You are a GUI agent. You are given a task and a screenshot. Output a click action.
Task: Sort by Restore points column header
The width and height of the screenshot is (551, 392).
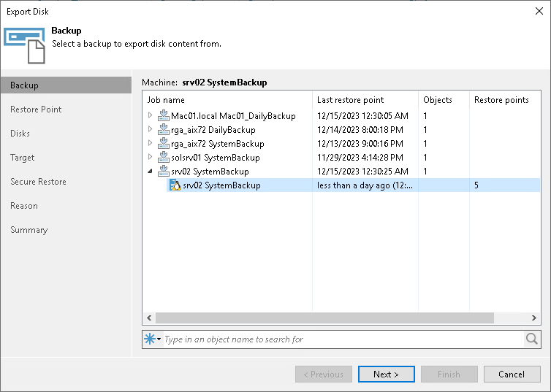pos(505,100)
